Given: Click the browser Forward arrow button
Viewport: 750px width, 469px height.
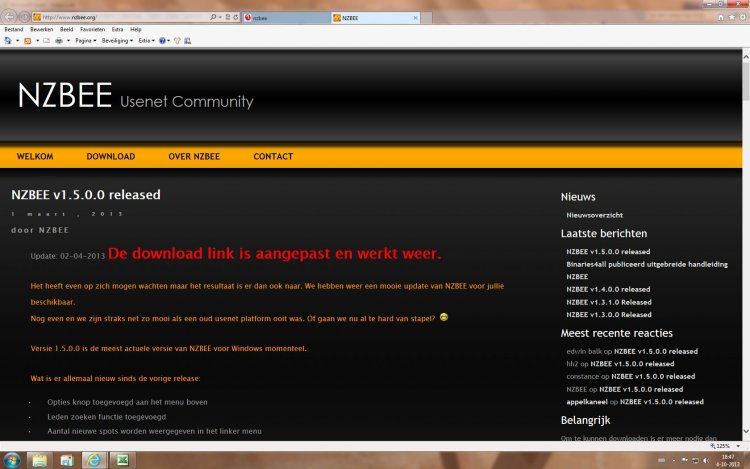Looking at the screenshot, I should (24, 17).
